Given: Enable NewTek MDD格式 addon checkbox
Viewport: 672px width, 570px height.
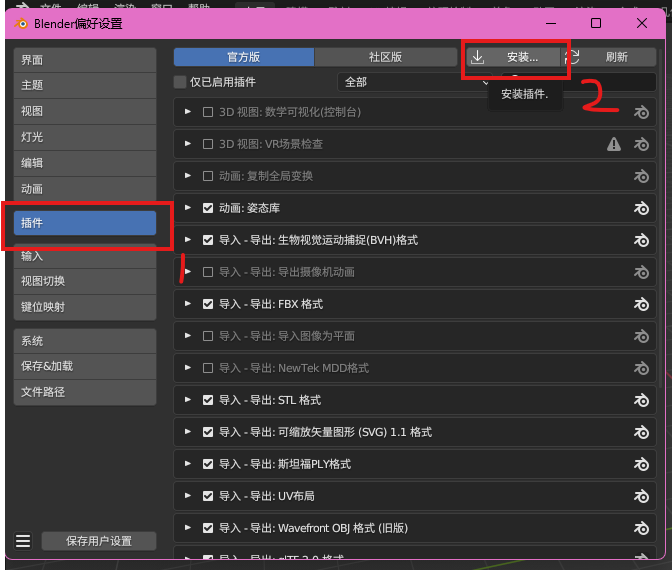Looking at the screenshot, I should point(208,368).
